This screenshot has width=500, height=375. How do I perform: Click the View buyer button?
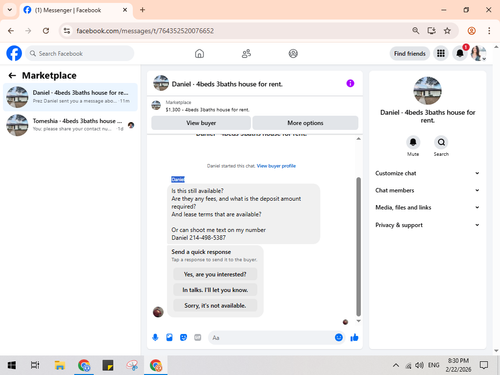tap(201, 123)
